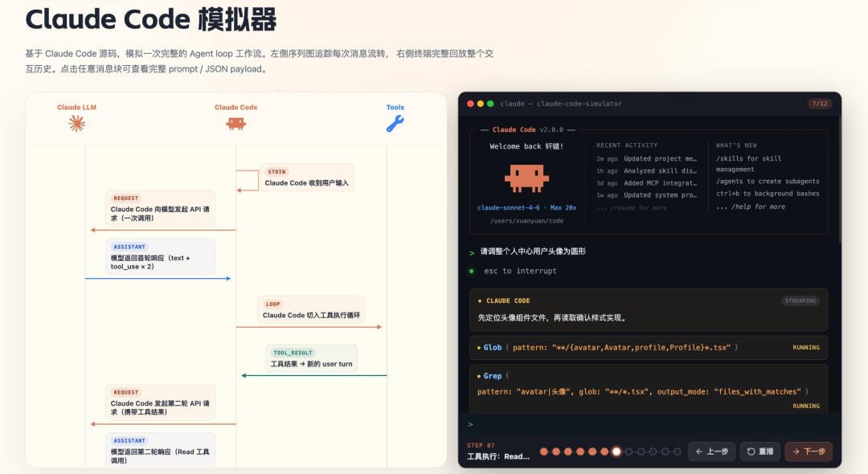Open the LOOP message block
The image size is (868, 474).
click(x=311, y=310)
